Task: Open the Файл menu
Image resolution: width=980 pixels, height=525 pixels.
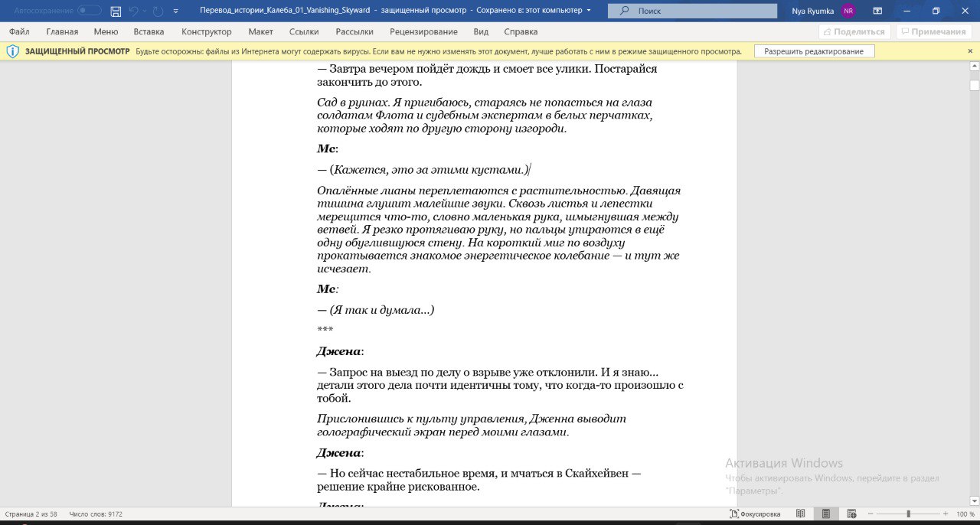Action: (x=19, y=31)
